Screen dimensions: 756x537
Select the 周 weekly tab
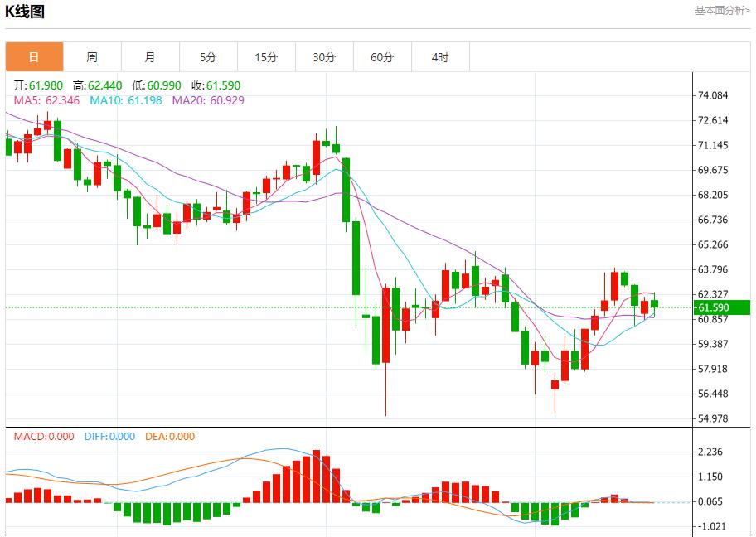point(92,57)
